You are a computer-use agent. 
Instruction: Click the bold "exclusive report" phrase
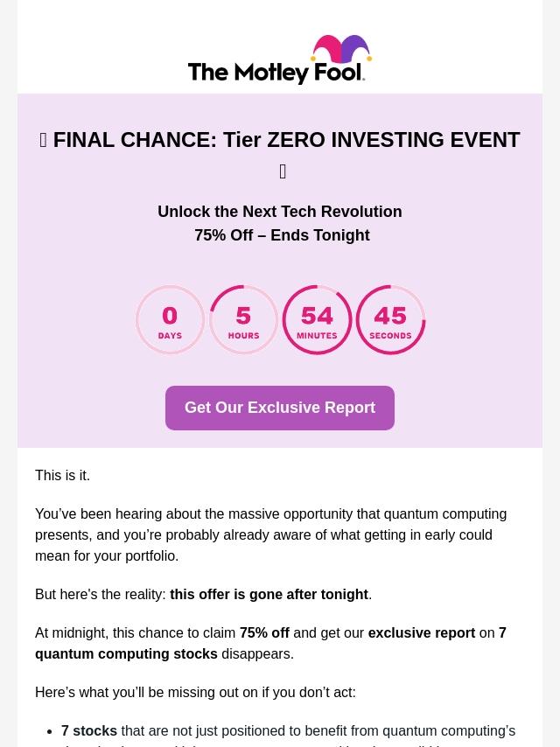421,632
